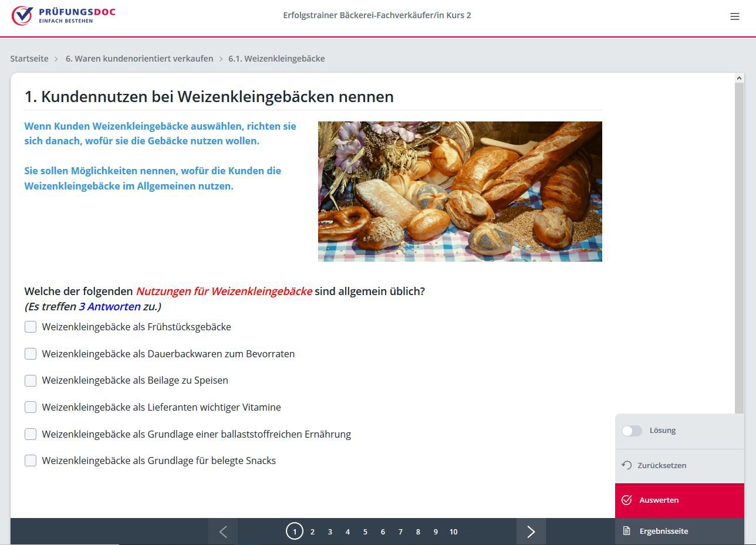
Task: Go to previous question arrow
Action: point(223,532)
